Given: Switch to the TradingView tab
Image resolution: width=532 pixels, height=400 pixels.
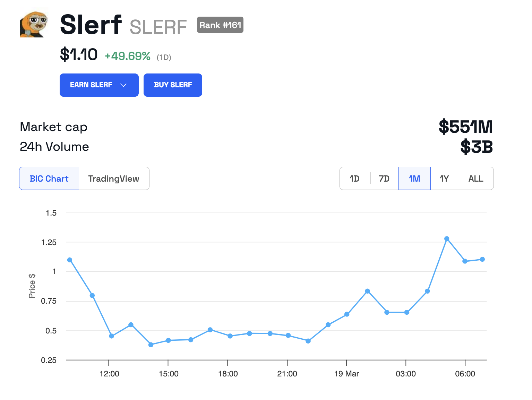Looking at the screenshot, I should pyautogui.click(x=114, y=179).
